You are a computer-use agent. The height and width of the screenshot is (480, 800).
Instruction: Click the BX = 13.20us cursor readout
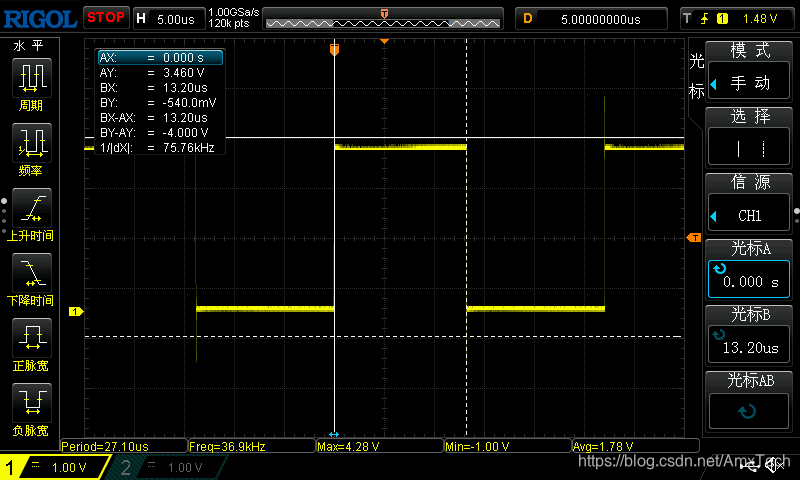pyautogui.click(x=154, y=88)
